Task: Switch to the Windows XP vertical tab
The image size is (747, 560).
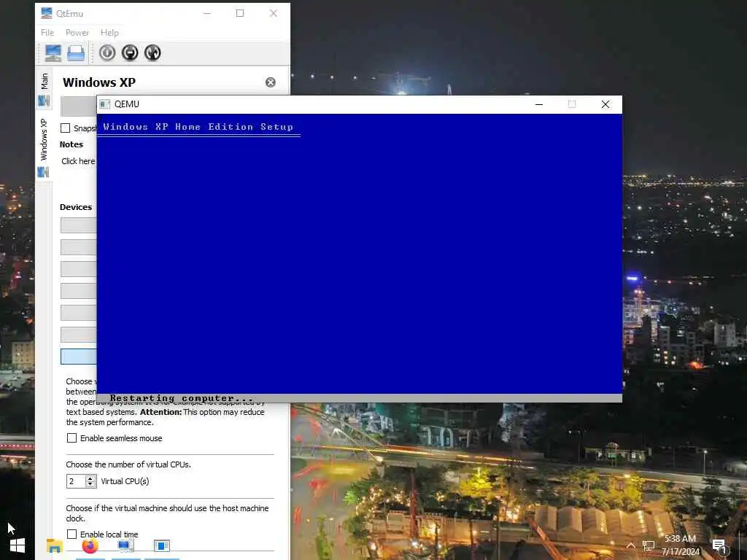Action: coord(44,147)
